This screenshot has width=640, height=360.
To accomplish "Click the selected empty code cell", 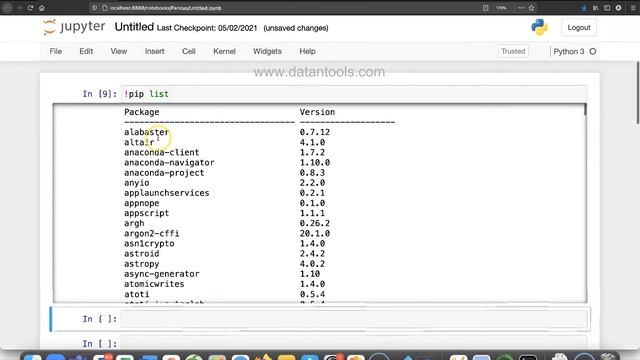I will click(354, 319).
